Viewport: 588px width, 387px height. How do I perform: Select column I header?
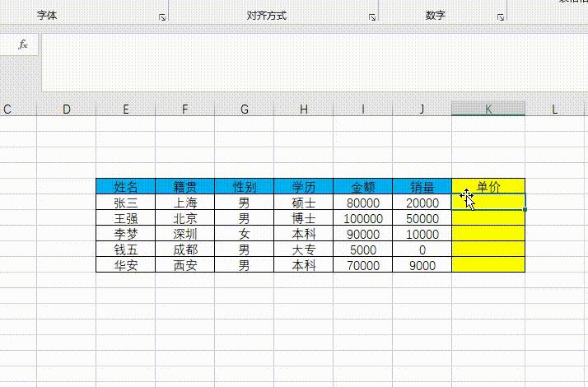362,110
